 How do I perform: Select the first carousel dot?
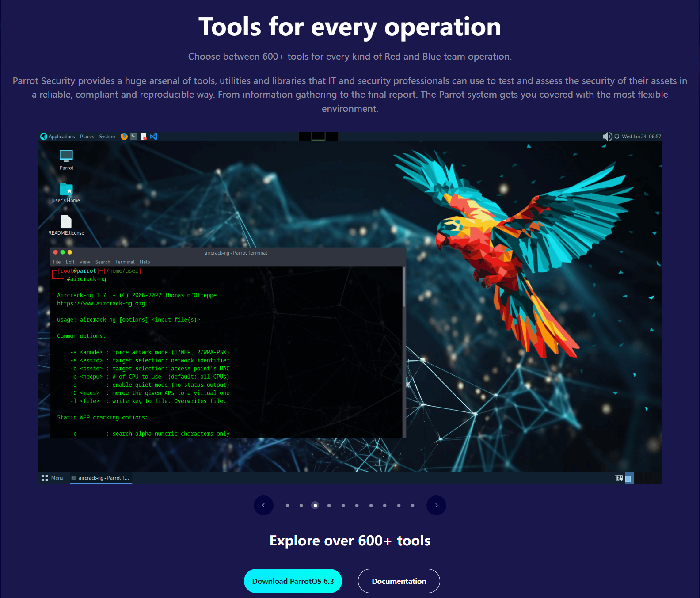(287, 505)
